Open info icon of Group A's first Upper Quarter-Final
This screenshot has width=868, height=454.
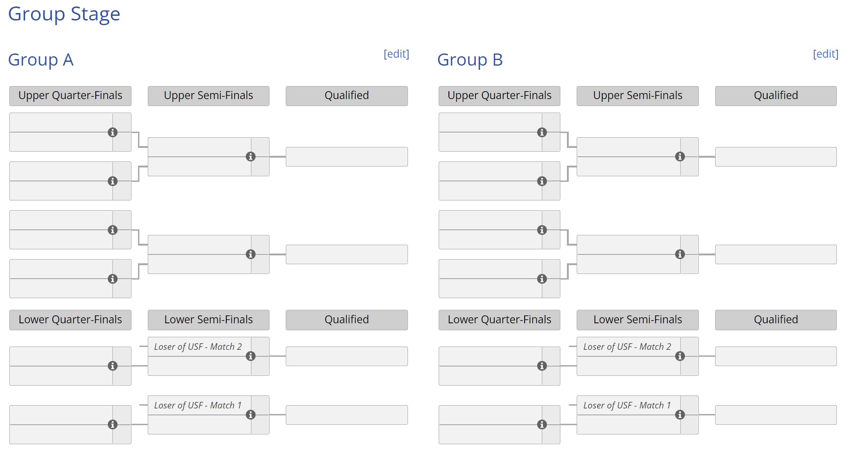point(112,132)
